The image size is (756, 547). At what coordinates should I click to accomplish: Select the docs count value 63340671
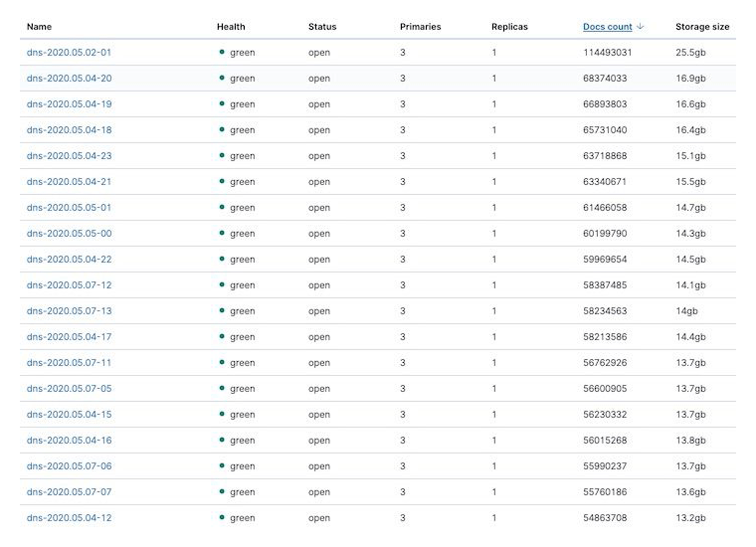[605, 182]
